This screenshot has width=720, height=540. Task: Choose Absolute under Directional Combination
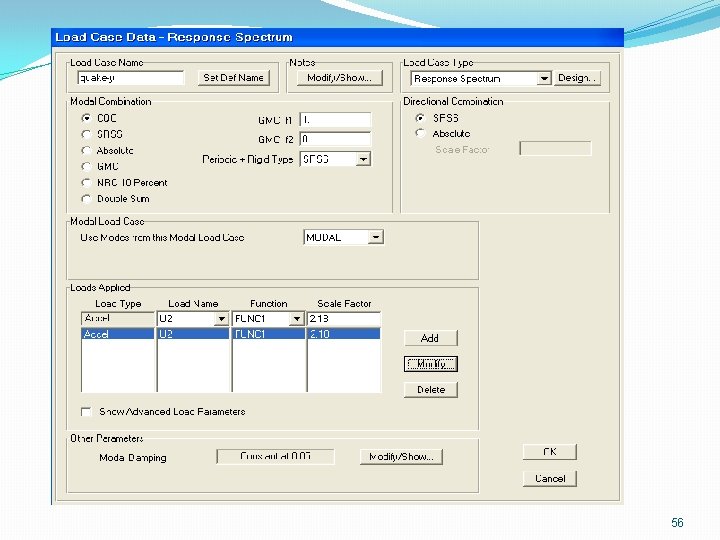tap(420, 133)
